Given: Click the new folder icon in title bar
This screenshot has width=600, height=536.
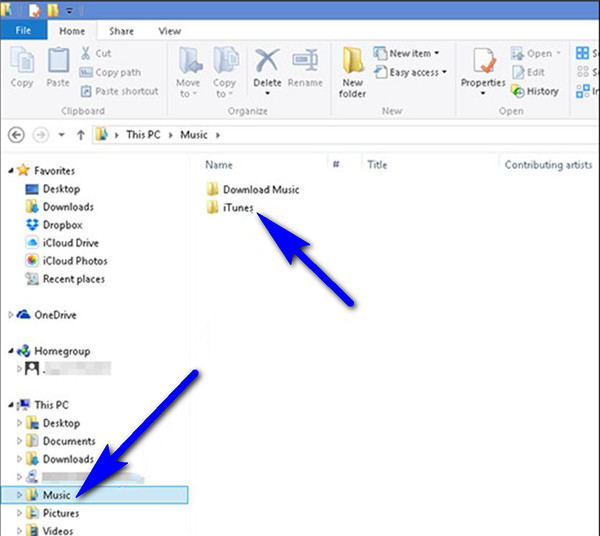Looking at the screenshot, I should coord(52,11).
